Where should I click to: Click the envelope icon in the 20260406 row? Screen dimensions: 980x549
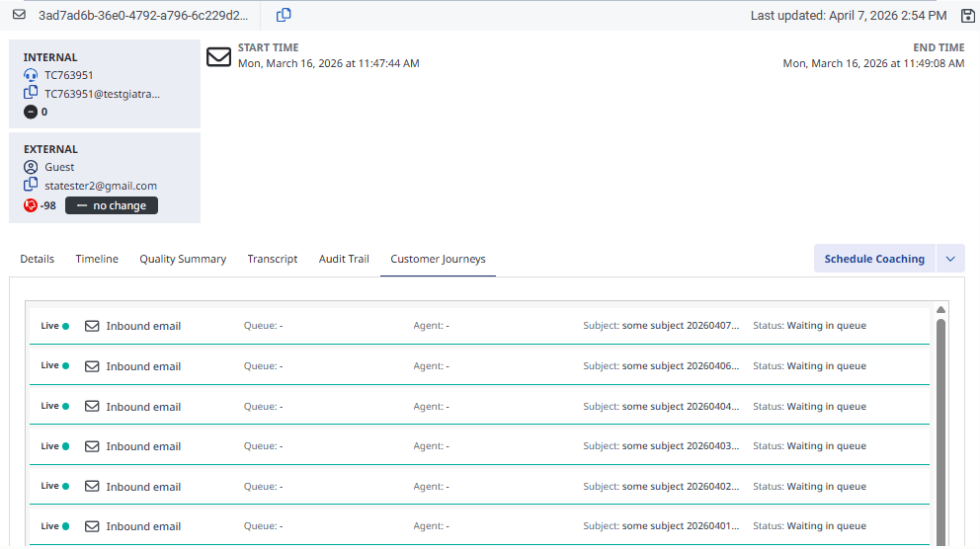92,366
